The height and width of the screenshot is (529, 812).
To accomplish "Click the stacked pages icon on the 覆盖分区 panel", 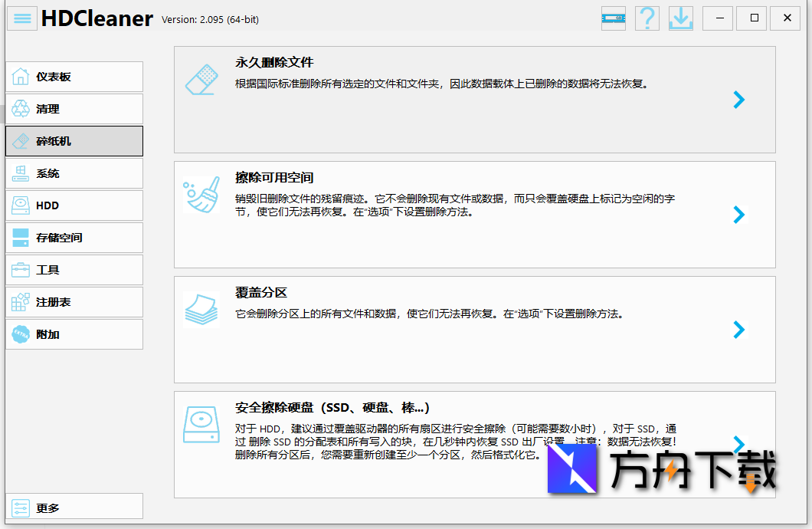I will coord(201,310).
